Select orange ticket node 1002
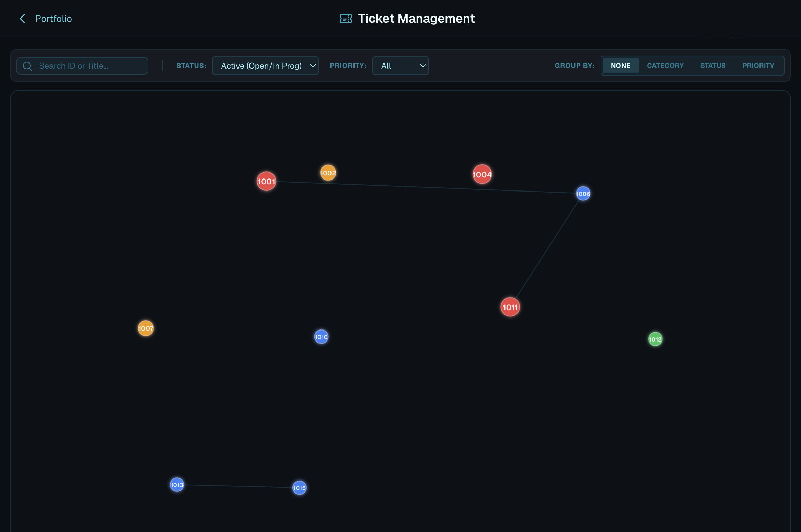 coord(328,173)
